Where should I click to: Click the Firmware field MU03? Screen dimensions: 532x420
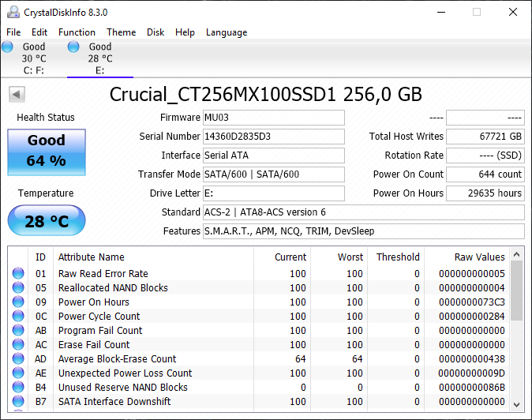274,118
